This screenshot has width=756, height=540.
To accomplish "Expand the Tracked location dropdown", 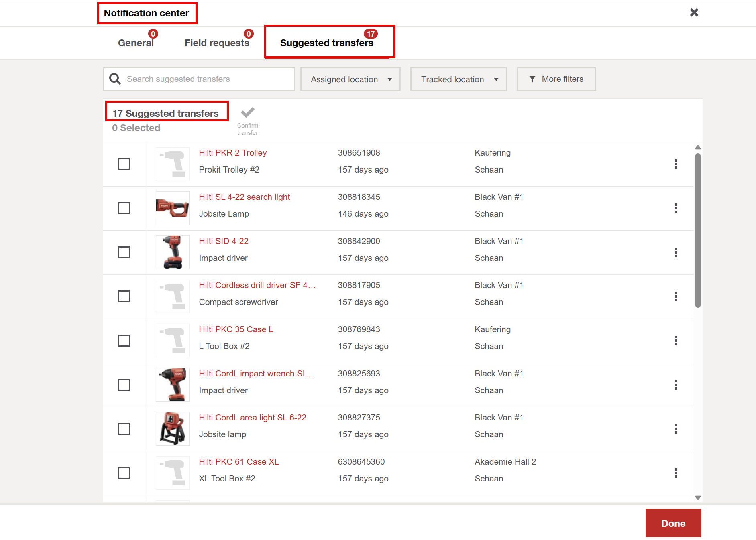I will [x=458, y=79].
